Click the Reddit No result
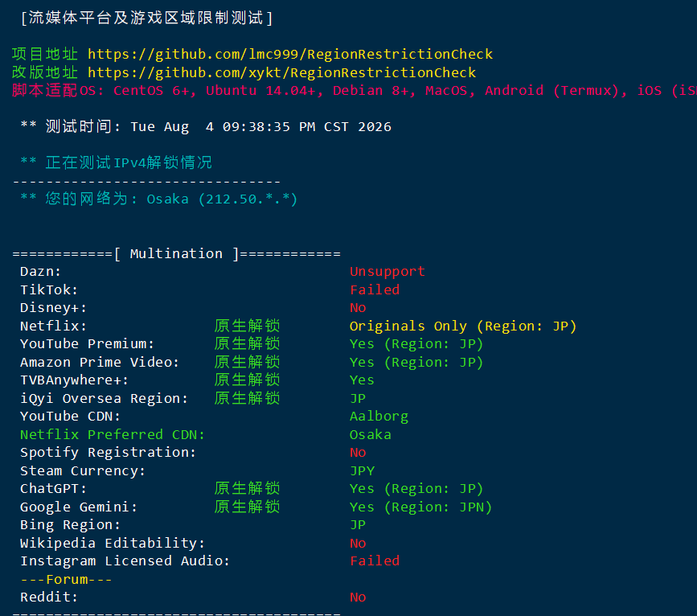The height and width of the screenshot is (616, 697). click(x=358, y=598)
